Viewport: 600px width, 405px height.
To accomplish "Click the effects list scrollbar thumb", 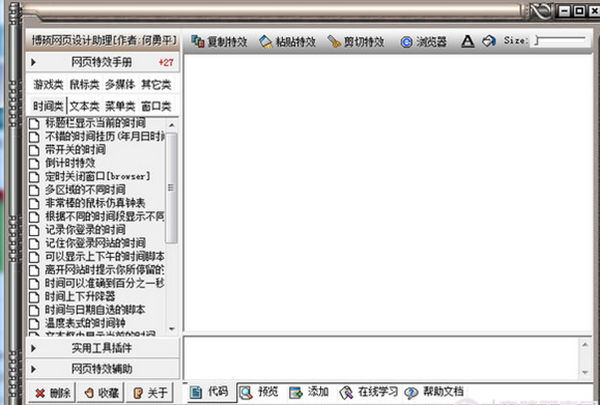I will click(171, 188).
